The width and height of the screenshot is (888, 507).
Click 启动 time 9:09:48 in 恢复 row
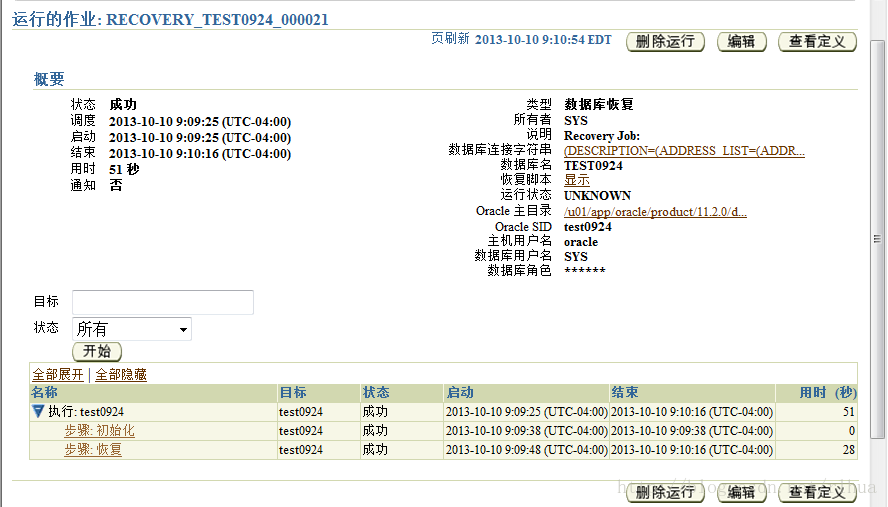(x=527, y=450)
